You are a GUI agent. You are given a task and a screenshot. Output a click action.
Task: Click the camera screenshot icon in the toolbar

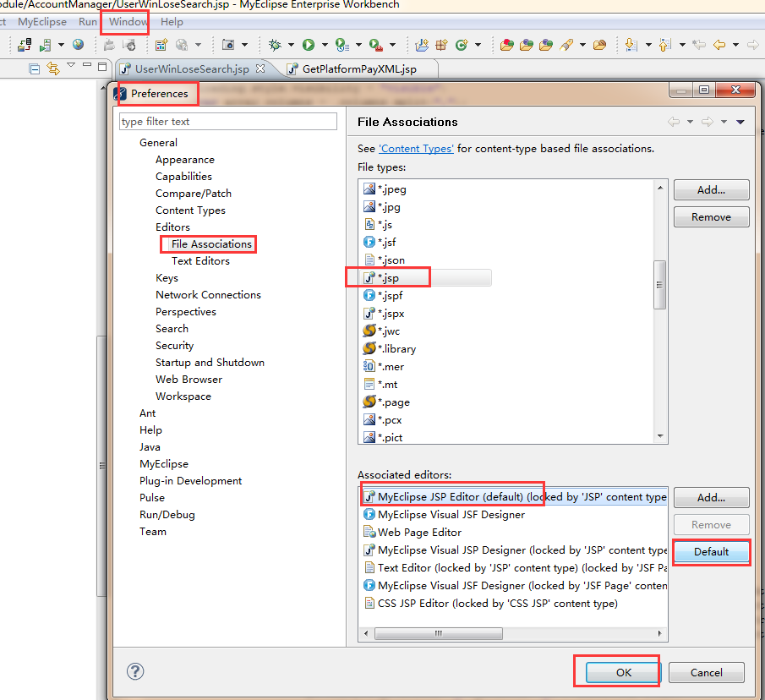coord(228,45)
